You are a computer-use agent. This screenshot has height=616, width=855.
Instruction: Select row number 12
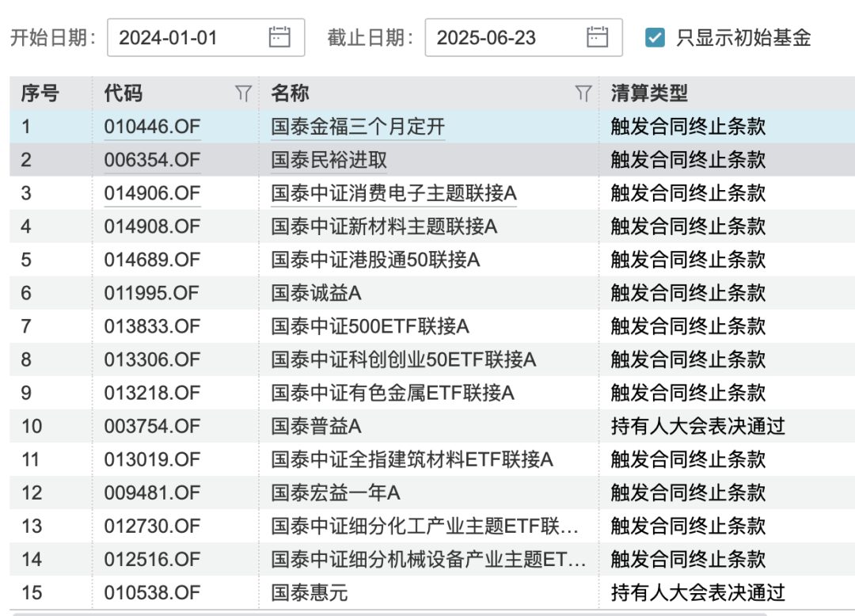[x=31, y=492]
